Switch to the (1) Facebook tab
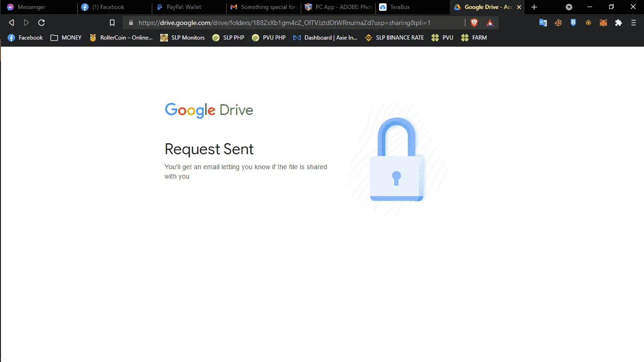 coord(115,7)
